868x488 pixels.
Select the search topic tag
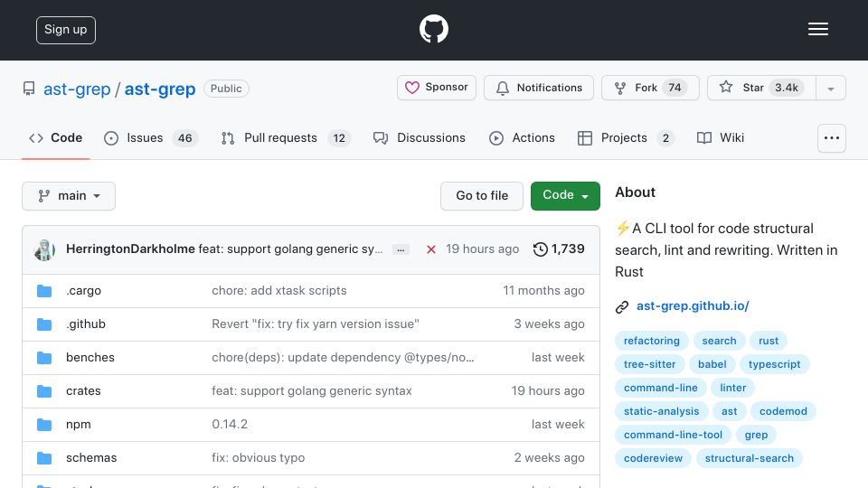pyautogui.click(x=719, y=341)
